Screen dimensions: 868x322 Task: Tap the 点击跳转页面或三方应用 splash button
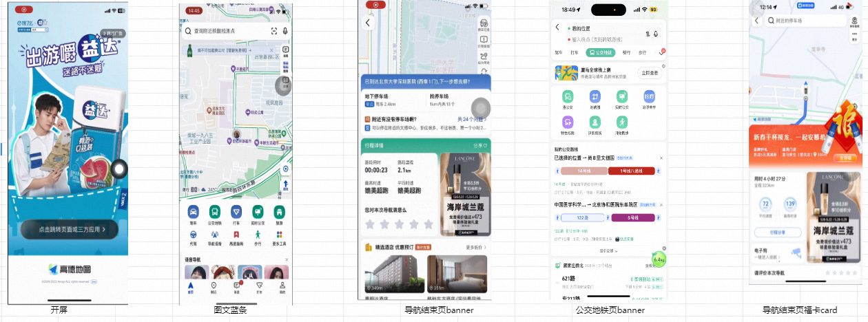tap(69, 230)
